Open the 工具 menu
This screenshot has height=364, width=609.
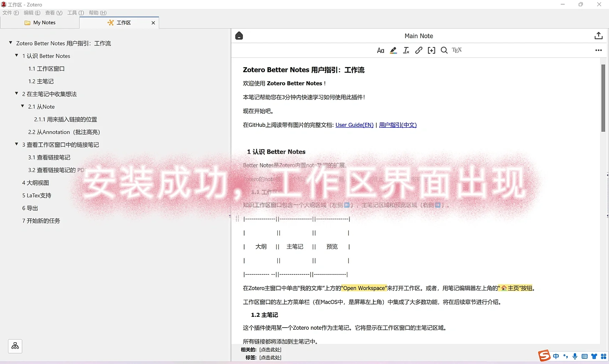point(75,12)
